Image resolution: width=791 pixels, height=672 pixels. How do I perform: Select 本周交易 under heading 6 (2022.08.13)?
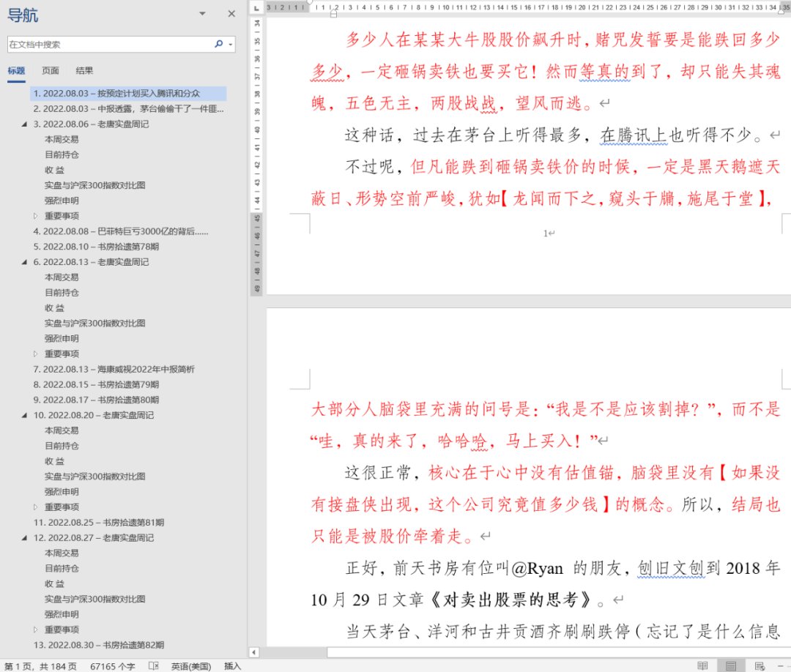click(62, 277)
